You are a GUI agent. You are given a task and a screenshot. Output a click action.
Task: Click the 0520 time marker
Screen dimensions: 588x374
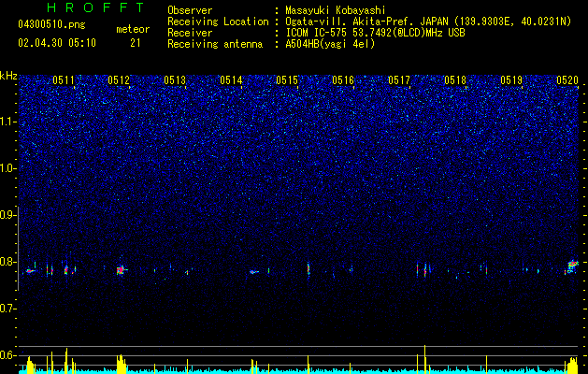[567, 79]
